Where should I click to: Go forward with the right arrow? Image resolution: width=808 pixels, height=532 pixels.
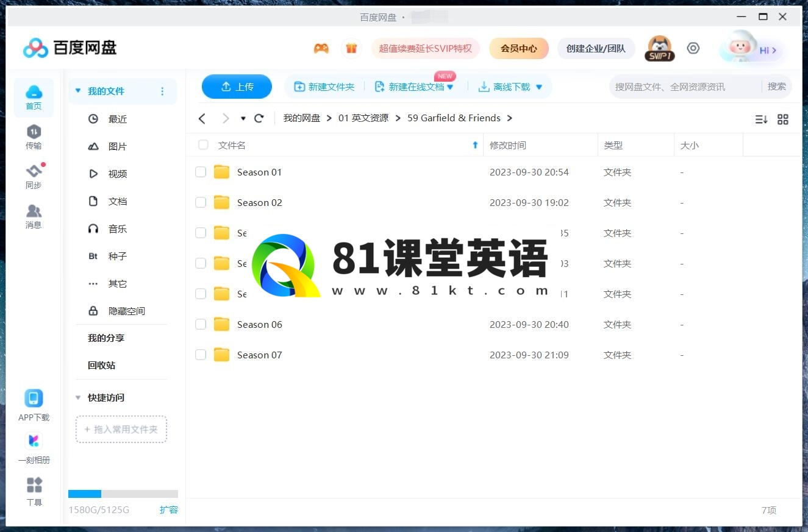[226, 118]
